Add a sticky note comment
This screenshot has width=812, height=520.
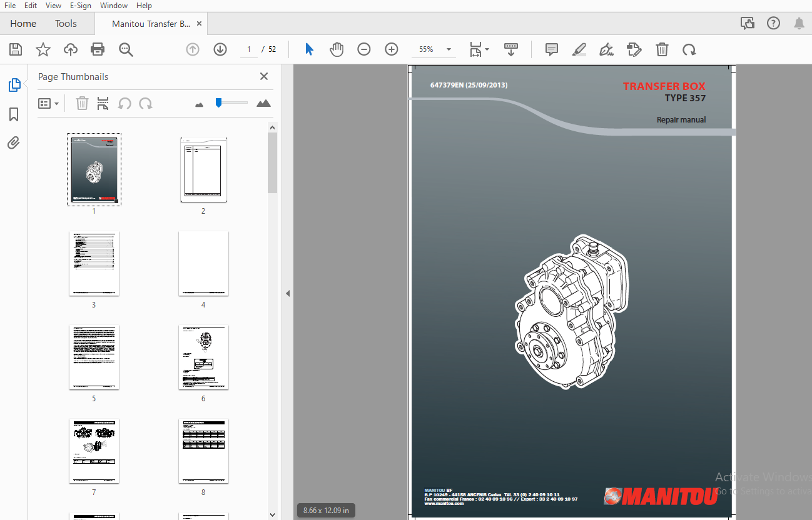(x=552, y=49)
